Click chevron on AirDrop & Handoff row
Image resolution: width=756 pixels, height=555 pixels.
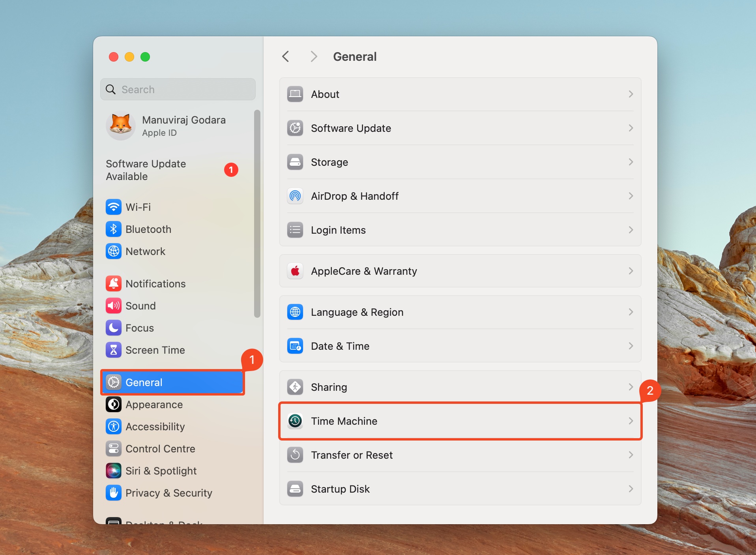[631, 196]
